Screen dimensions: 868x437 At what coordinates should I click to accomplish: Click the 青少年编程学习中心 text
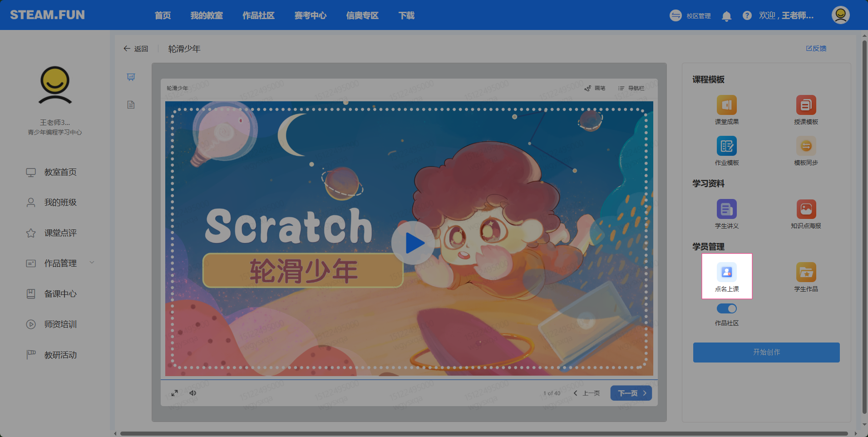point(55,132)
